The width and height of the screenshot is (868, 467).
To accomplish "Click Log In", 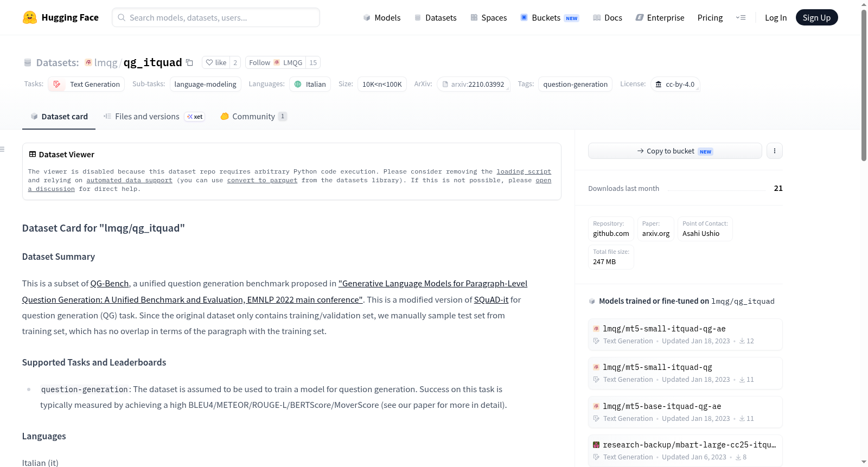I will [776, 17].
